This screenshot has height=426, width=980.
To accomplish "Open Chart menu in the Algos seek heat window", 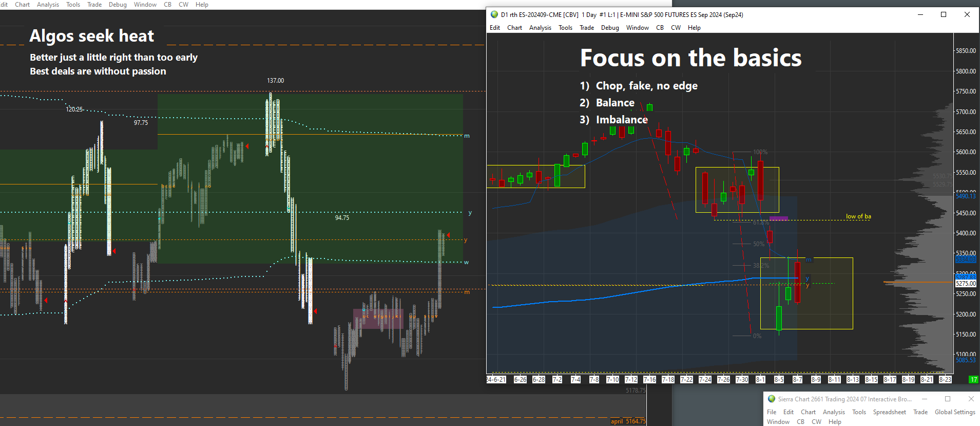I will click(x=23, y=5).
